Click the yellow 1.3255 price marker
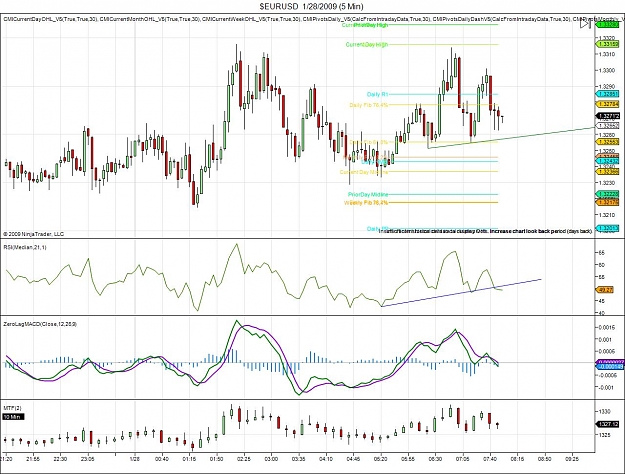 (607, 142)
